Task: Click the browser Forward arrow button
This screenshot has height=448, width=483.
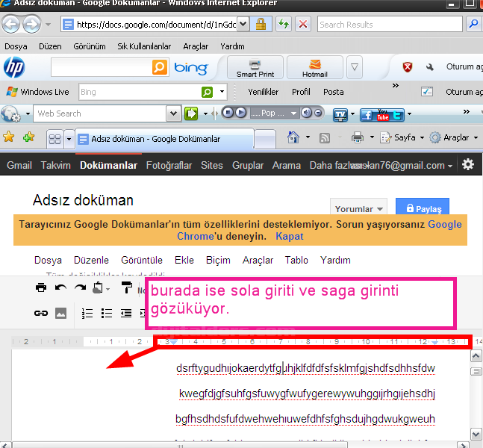Action: [32, 24]
